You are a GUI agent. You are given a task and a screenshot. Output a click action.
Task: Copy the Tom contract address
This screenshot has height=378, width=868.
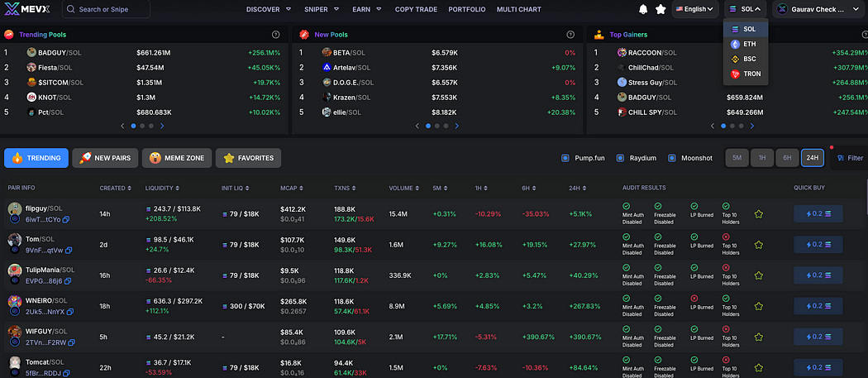(x=69, y=250)
